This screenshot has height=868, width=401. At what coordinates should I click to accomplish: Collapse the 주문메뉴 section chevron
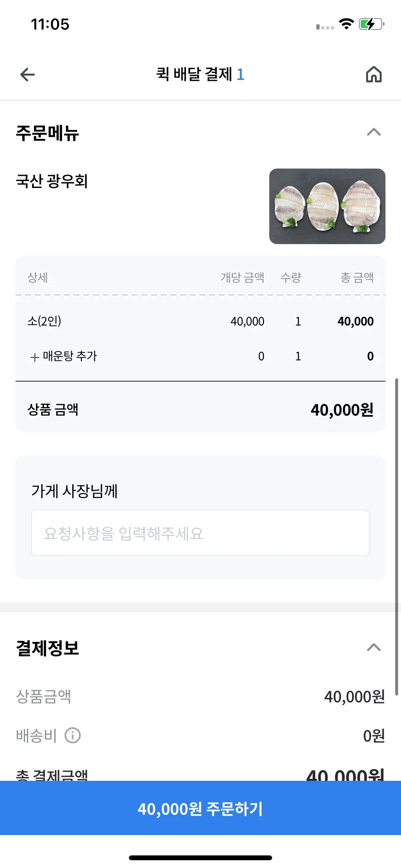[374, 132]
